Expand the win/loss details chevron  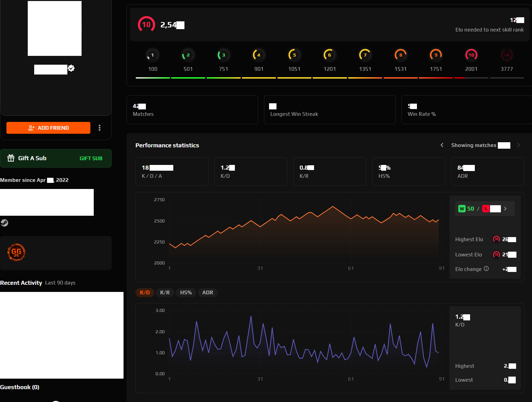[505, 209]
